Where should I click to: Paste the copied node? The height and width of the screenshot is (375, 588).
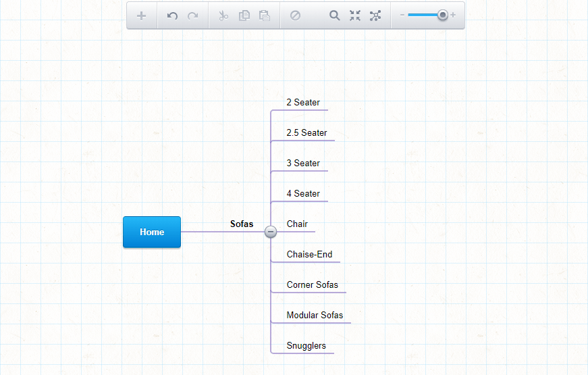pos(265,16)
